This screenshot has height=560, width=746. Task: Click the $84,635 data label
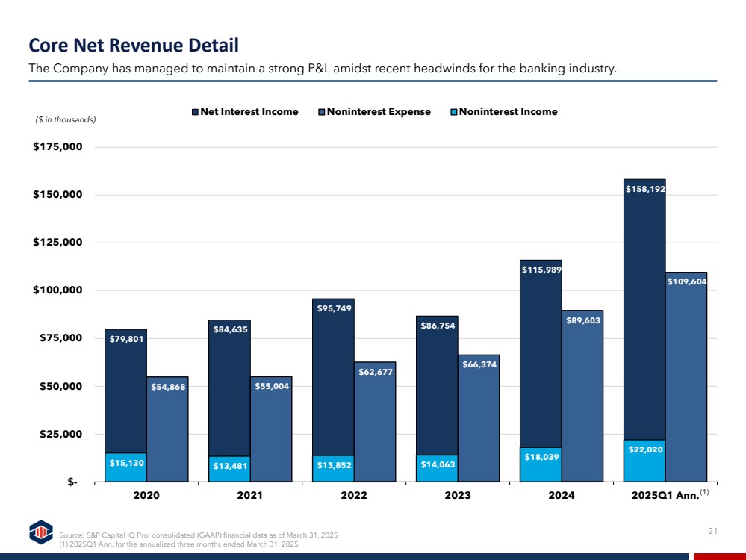(x=230, y=329)
